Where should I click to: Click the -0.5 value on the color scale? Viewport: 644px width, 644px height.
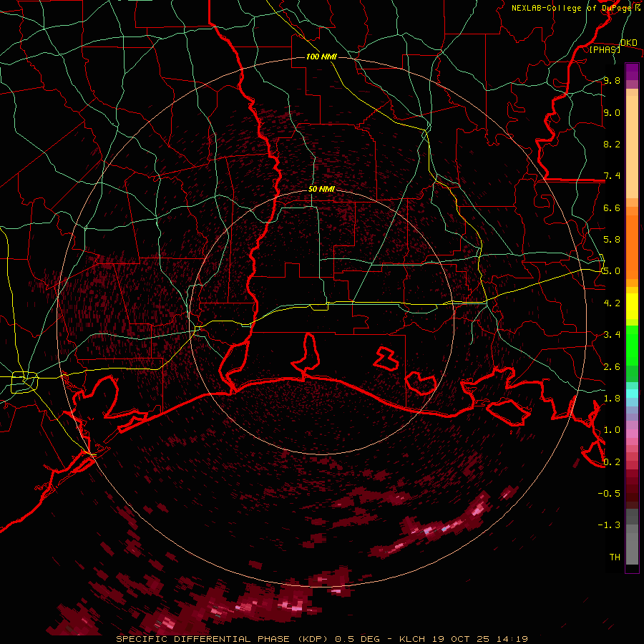(x=609, y=494)
